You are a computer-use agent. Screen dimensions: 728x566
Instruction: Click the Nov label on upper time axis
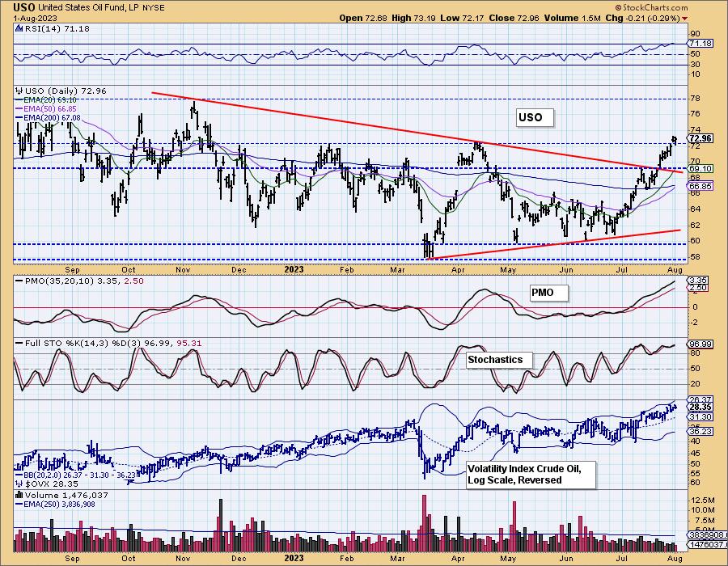tap(183, 269)
